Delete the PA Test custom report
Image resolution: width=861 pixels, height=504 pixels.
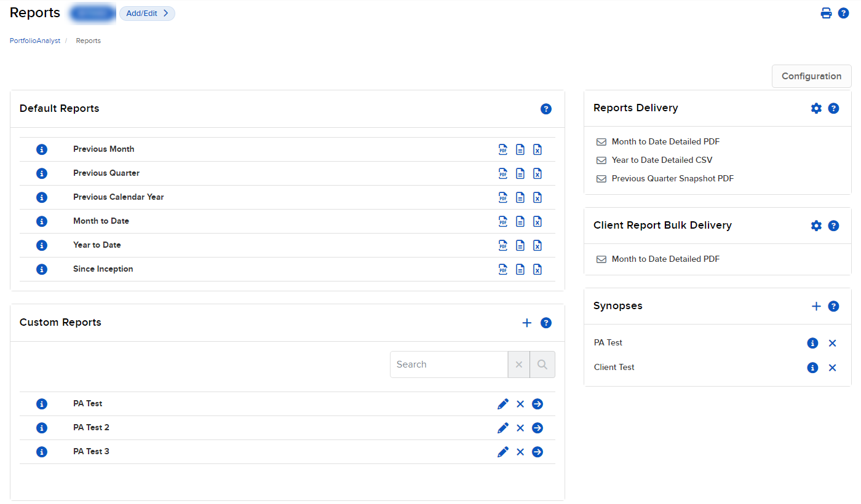click(520, 404)
